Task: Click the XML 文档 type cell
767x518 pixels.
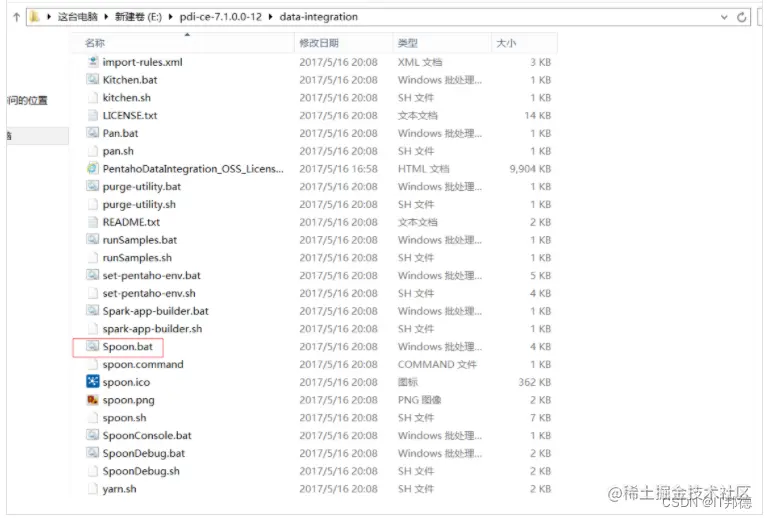Action: pyautogui.click(x=420, y=62)
